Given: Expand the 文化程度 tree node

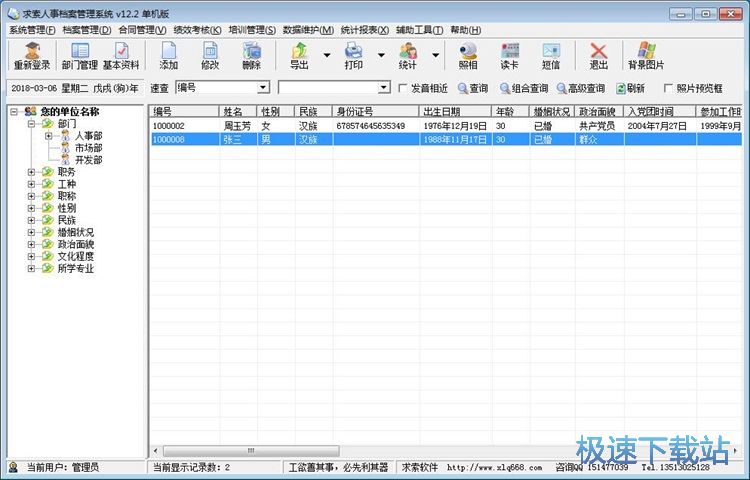Looking at the screenshot, I should click(x=32, y=257).
